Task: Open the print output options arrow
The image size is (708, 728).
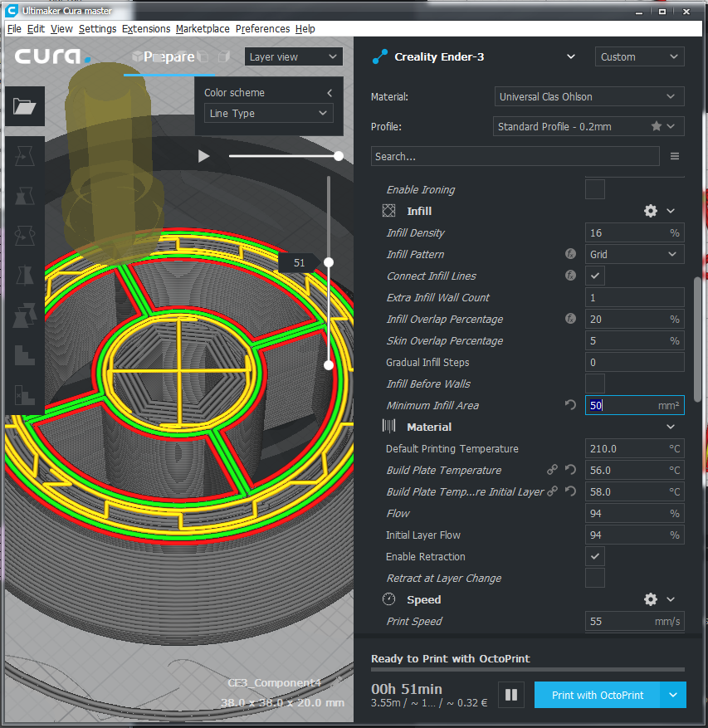Action: pos(672,695)
